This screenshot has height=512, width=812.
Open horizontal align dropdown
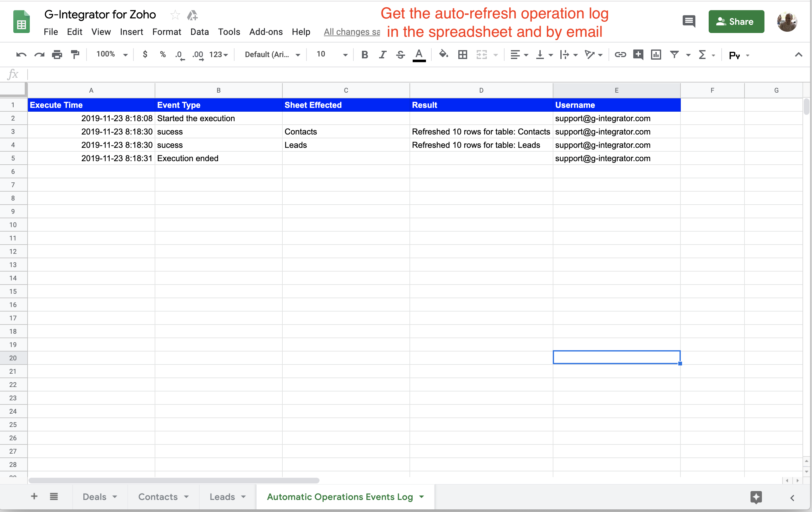tap(519, 54)
